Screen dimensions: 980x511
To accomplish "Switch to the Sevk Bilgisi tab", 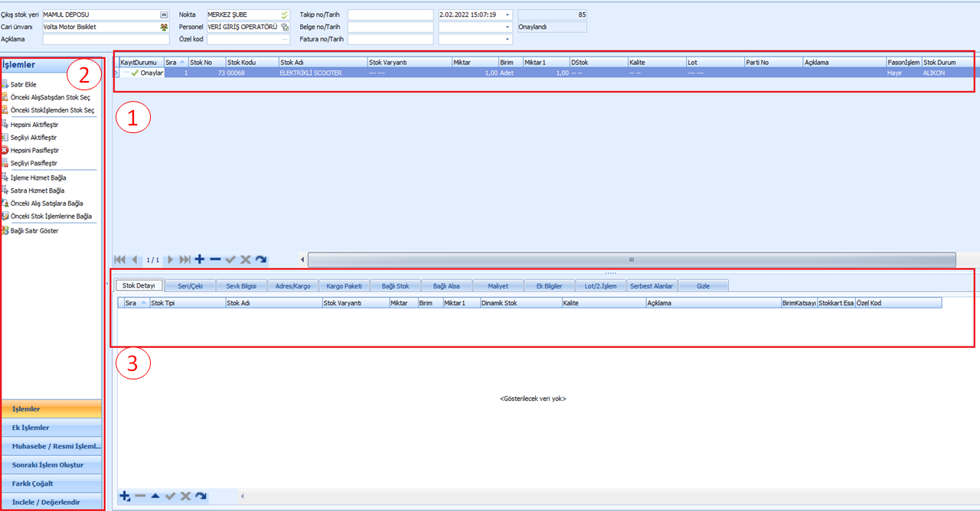I will coord(241,286).
